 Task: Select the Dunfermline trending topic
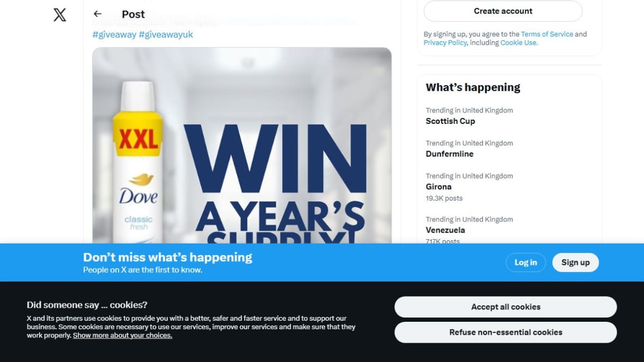(x=509, y=149)
